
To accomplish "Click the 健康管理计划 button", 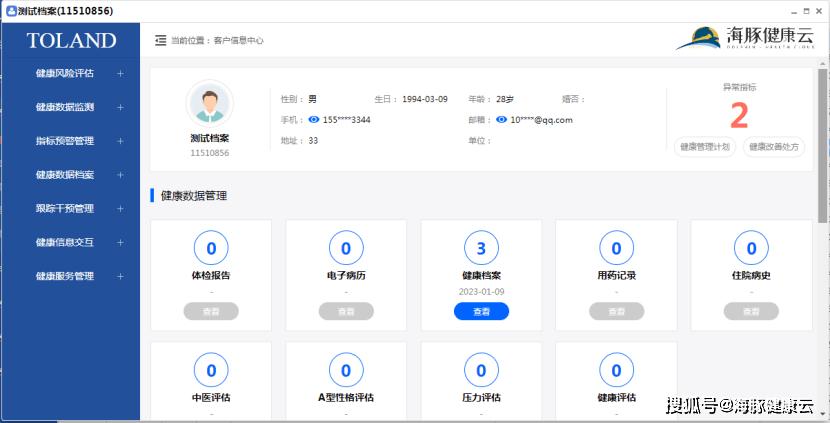I will pos(705,147).
